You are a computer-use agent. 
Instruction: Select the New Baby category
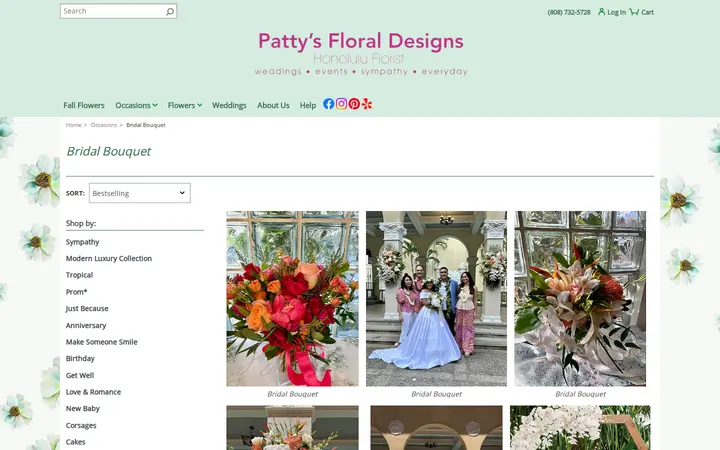83,408
